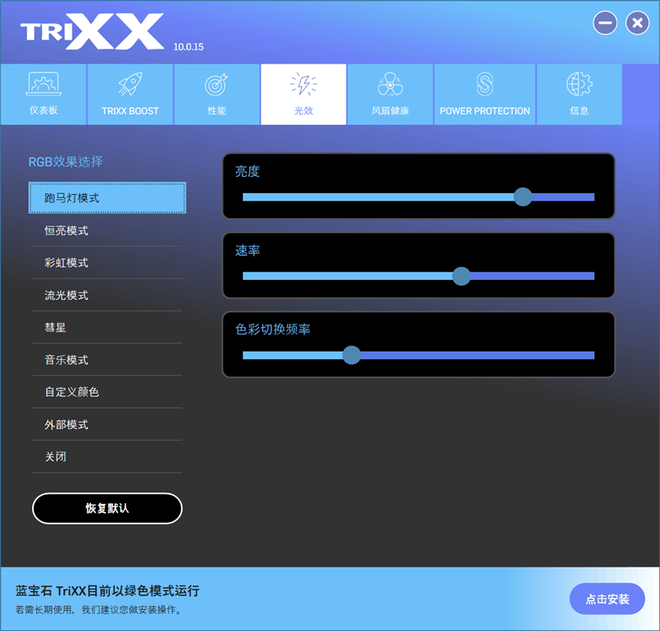
Task: Click the 色彩切换频率 slider track
Action: click(x=470, y=355)
